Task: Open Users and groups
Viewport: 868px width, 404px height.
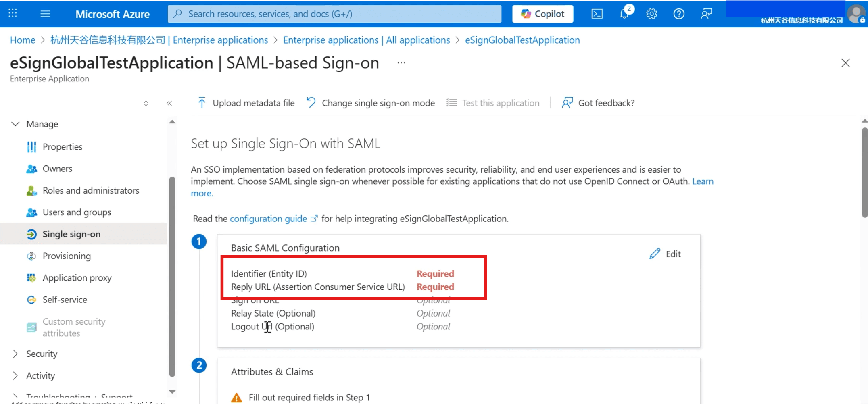Action: [x=77, y=212]
